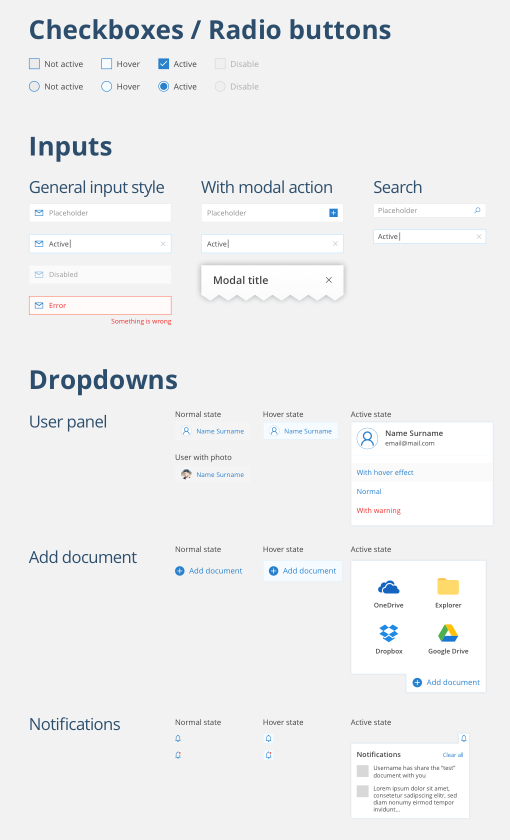Viewport: 510px width, 840px height.
Task: Click the Error input field
Action: pos(100,305)
